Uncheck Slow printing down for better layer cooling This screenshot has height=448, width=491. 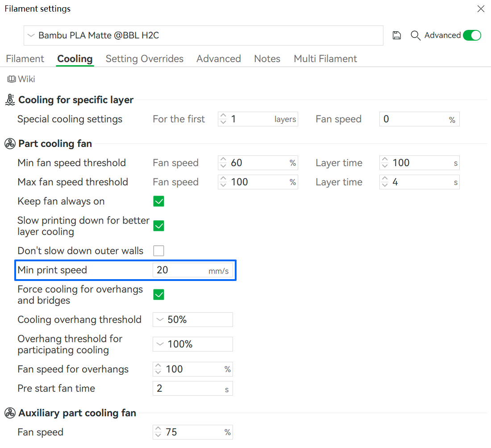(159, 226)
